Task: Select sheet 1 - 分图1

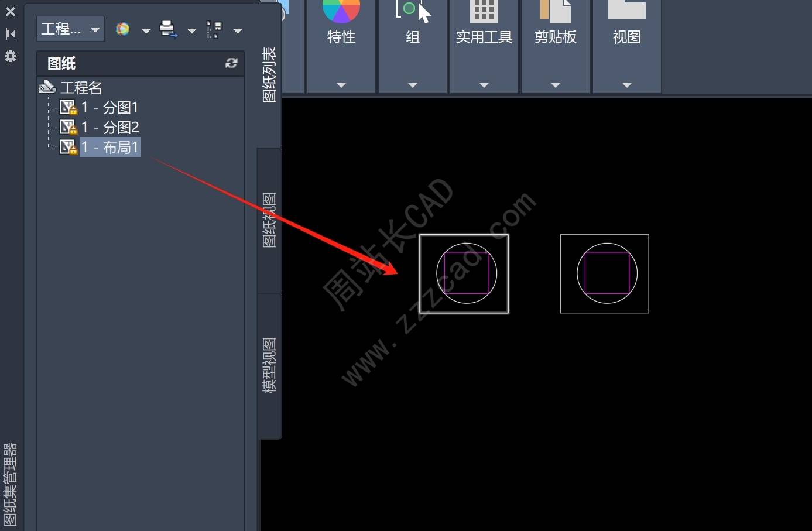Action: click(109, 108)
